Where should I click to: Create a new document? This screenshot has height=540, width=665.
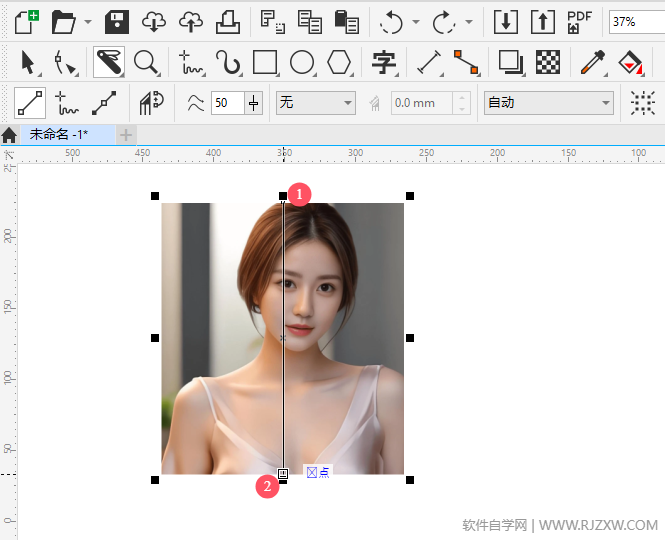click(27, 22)
